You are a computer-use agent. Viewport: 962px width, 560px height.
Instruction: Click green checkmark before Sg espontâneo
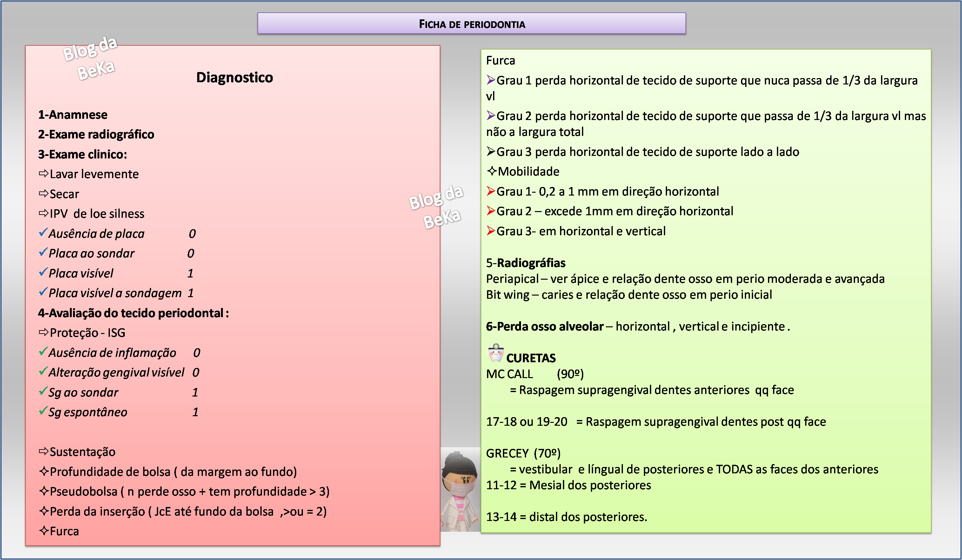(43, 411)
